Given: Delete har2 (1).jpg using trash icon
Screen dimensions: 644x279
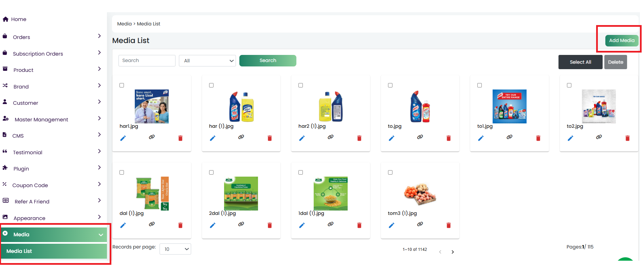Looking at the screenshot, I should [x=359, y=138].
